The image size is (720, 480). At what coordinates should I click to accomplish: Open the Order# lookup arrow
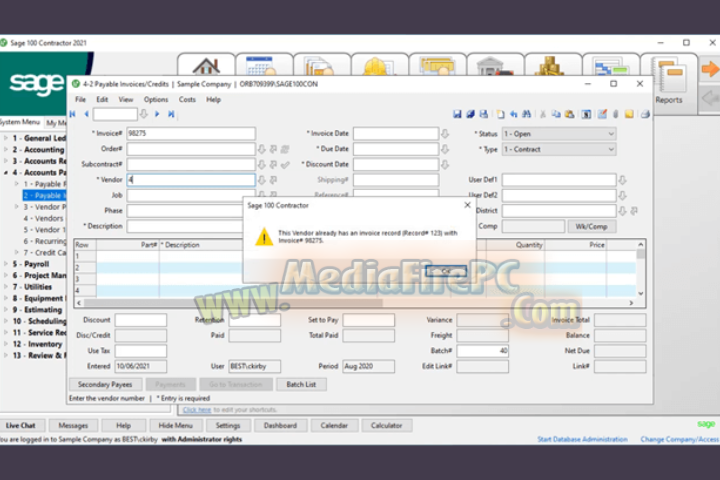point(262,149)
